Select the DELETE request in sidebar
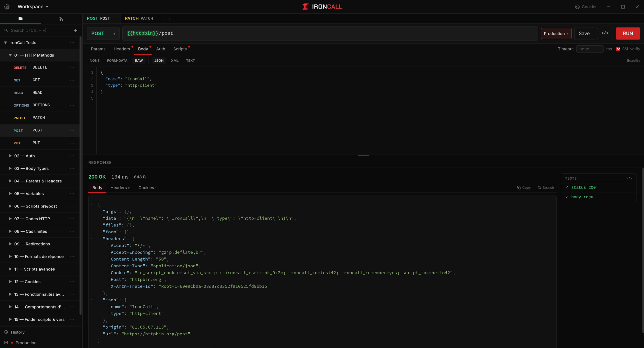The image size is (644, 348). coord(40,68)
